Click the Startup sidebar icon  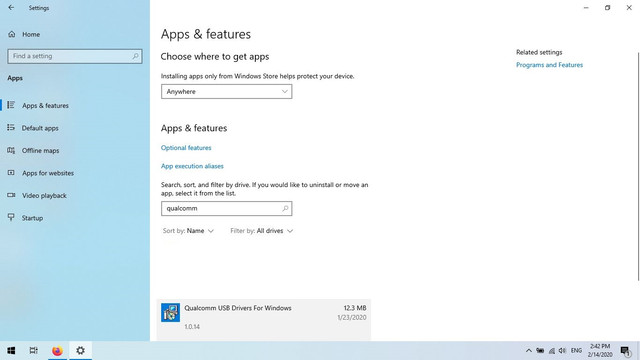point(11,217)
